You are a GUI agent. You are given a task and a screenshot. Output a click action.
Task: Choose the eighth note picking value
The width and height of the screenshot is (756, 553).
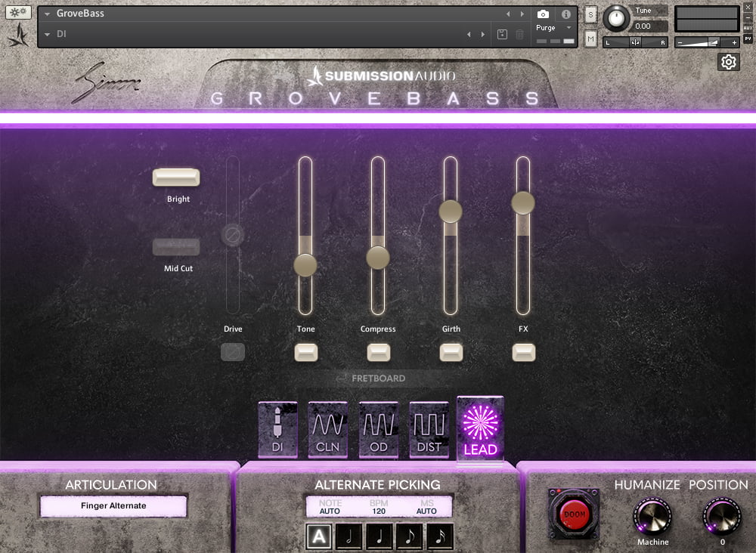click(410, 536)
